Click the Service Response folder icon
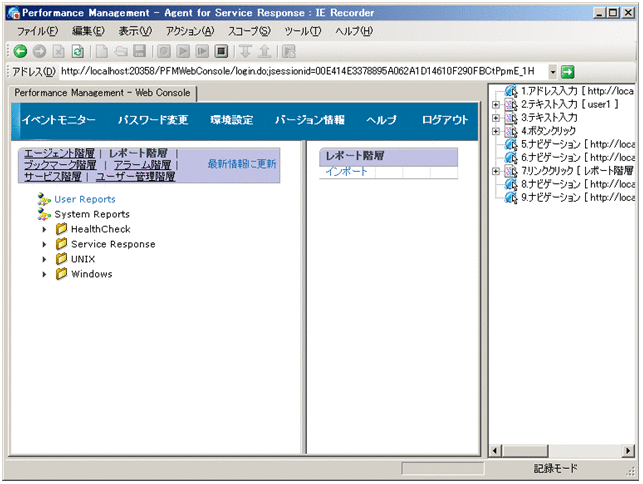Image resolution: width=643 pixels, height=484 pixels. coord(62,244)
